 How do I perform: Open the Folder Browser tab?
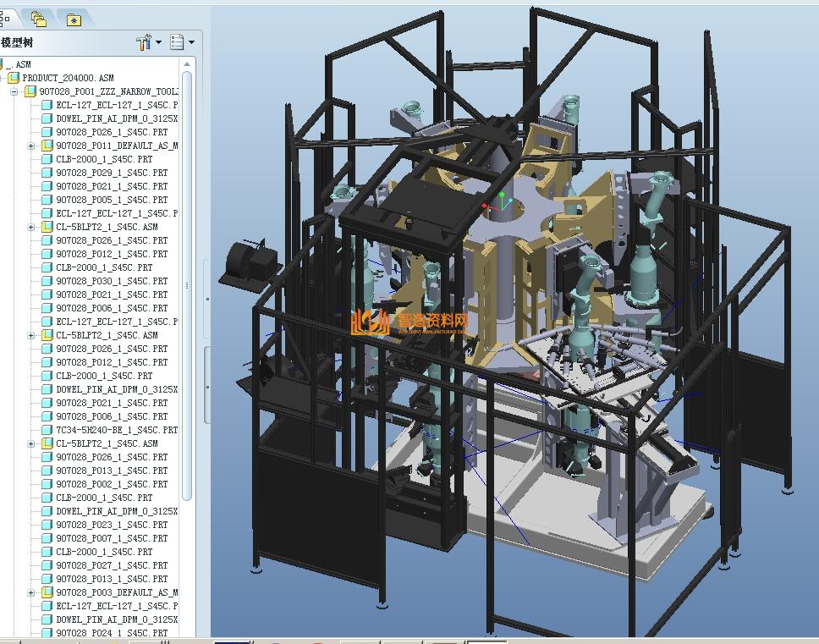38,18
